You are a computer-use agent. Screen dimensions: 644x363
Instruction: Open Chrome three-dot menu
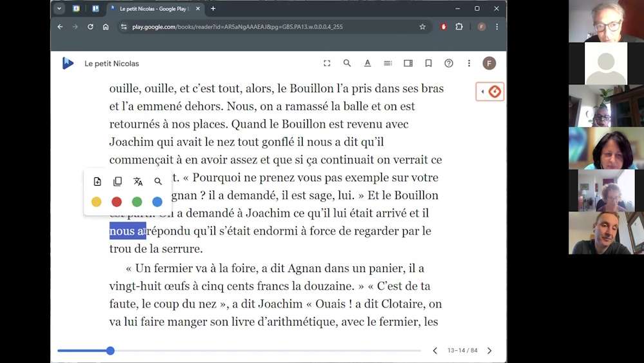(x=497, y=26)
